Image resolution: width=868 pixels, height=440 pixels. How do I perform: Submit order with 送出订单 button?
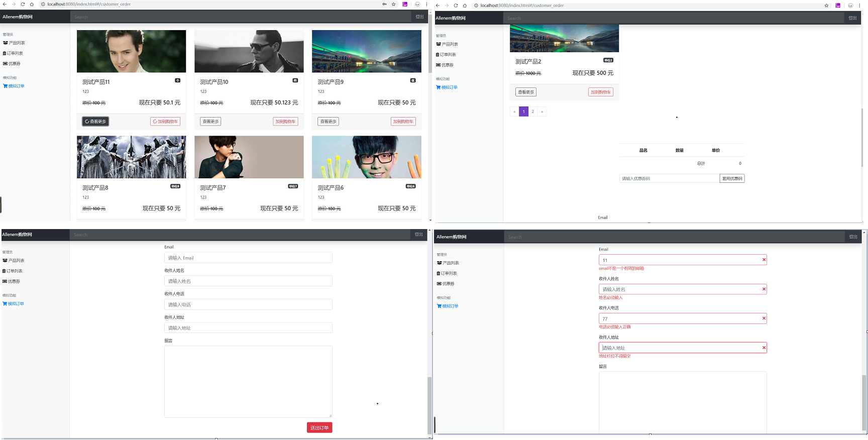(x=319, y=427)
